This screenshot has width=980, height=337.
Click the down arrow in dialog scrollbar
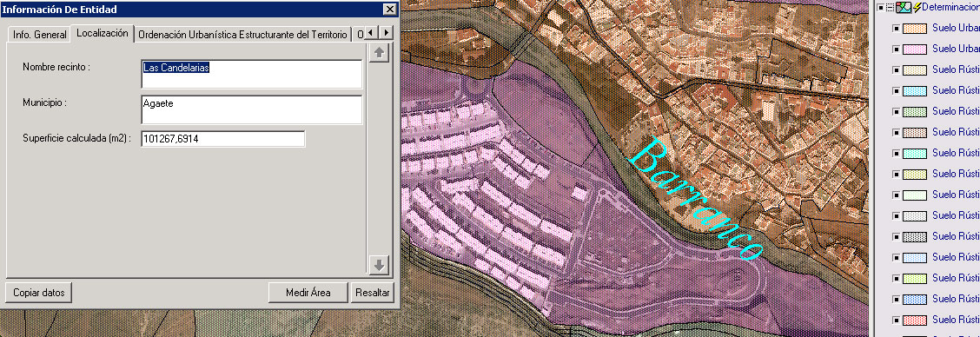pos(379,264)
